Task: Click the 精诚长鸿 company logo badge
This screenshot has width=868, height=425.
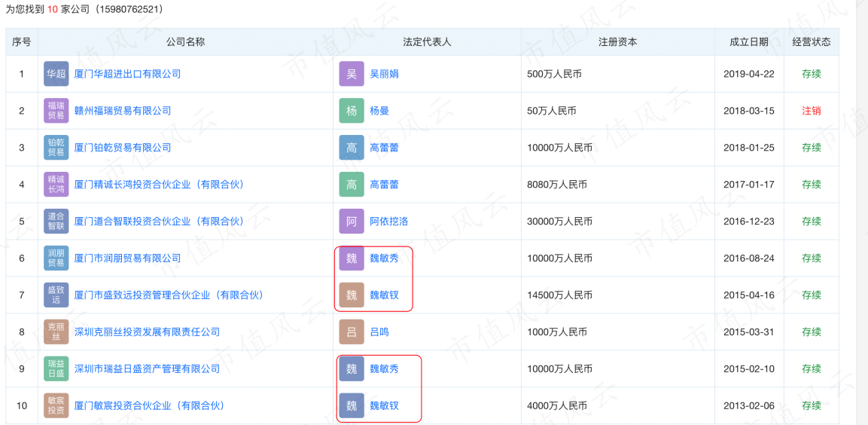Action: pos(56,184)
